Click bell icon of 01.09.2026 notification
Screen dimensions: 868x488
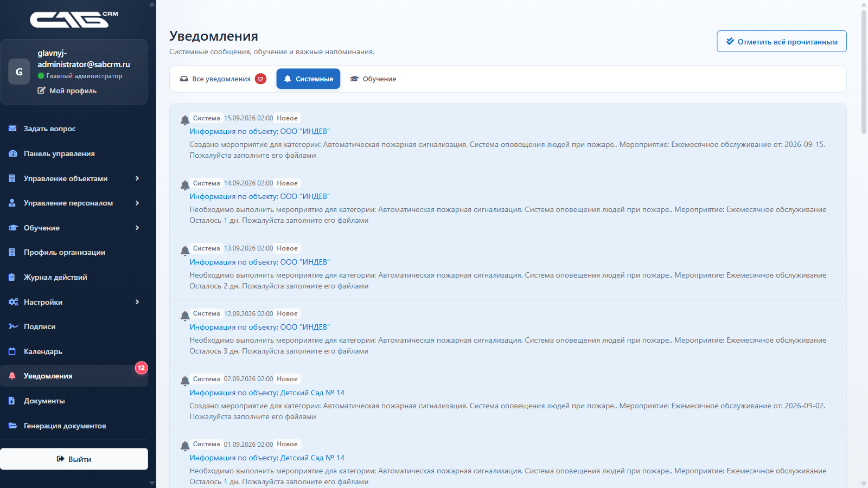(x=185, y=446)
